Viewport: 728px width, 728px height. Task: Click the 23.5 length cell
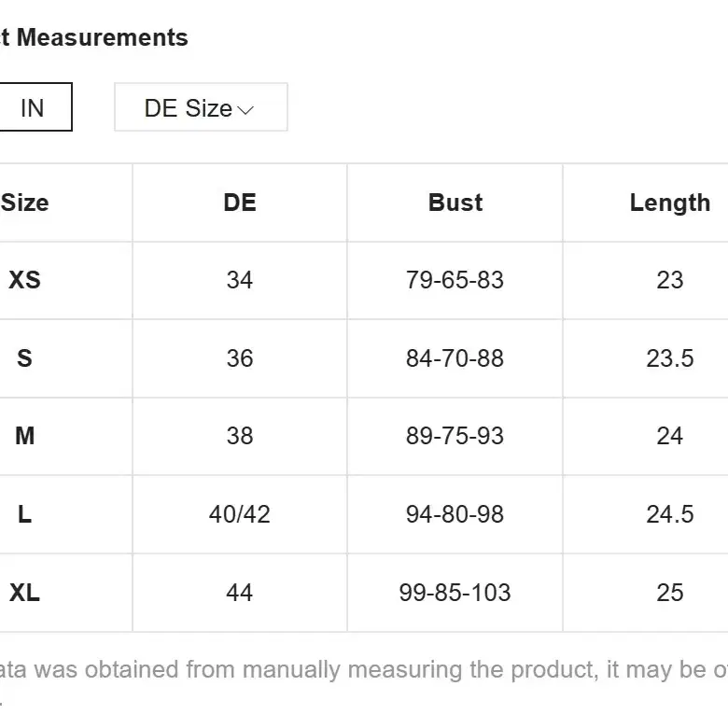(669, 358)
